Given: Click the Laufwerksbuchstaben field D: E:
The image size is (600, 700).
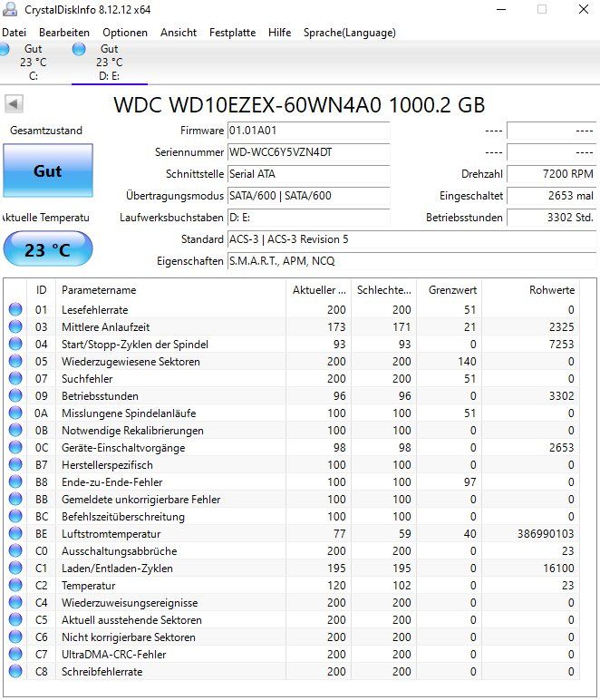Looking at the screenshot, I should coord(308,218).
